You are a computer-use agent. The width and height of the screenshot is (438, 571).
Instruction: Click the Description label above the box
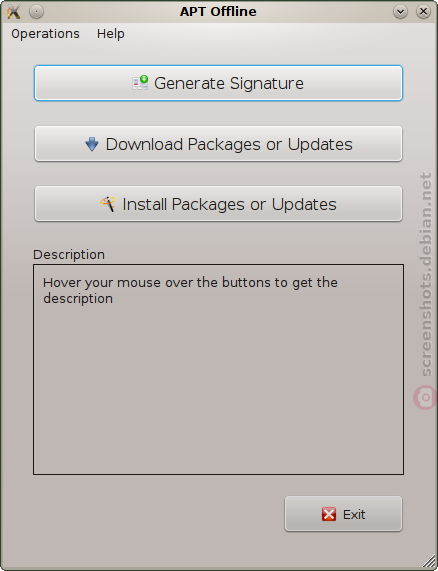pos(69,255)
